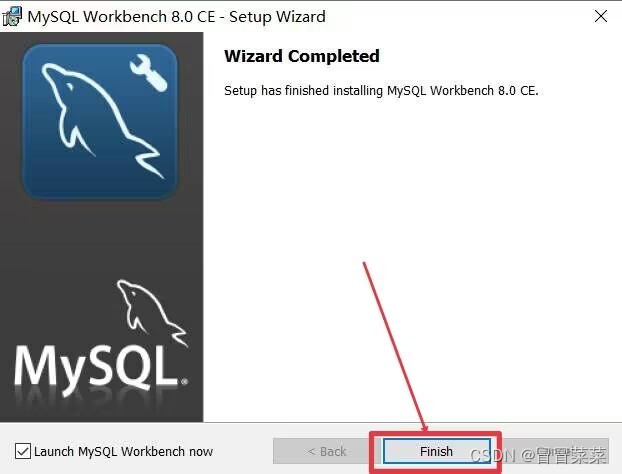Close the Setup Wizard window
The height and width of the screenshot is (474, 622).
point(601,16)
